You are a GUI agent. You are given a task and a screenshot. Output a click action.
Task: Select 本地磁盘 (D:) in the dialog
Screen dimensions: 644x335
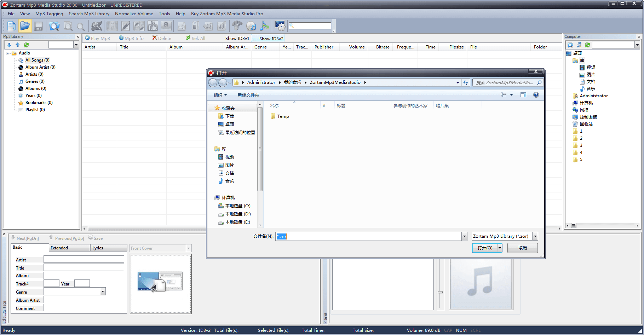pos(234,214)
